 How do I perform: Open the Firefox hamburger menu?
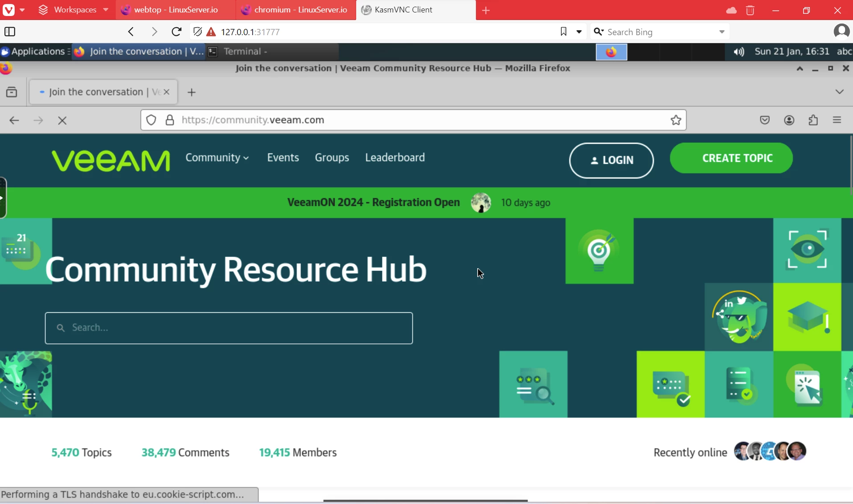point(837,120)
